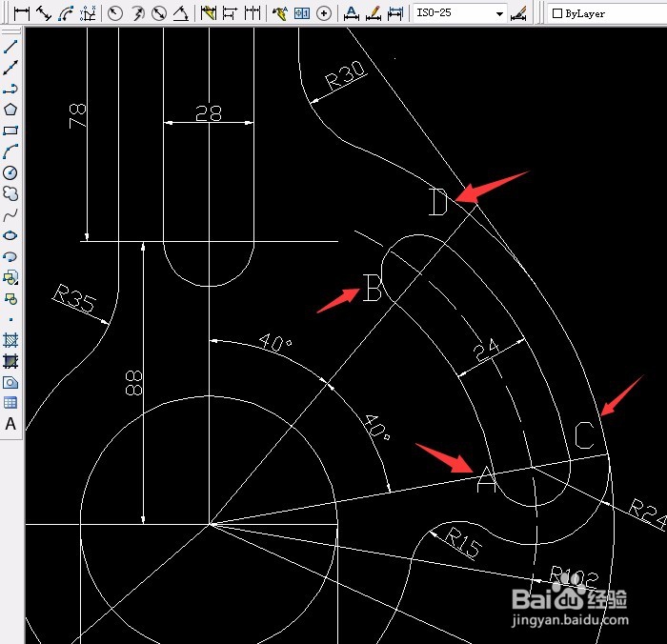
Task: Select the Line tool in Draw toolbar
Action: pos(10,47)
